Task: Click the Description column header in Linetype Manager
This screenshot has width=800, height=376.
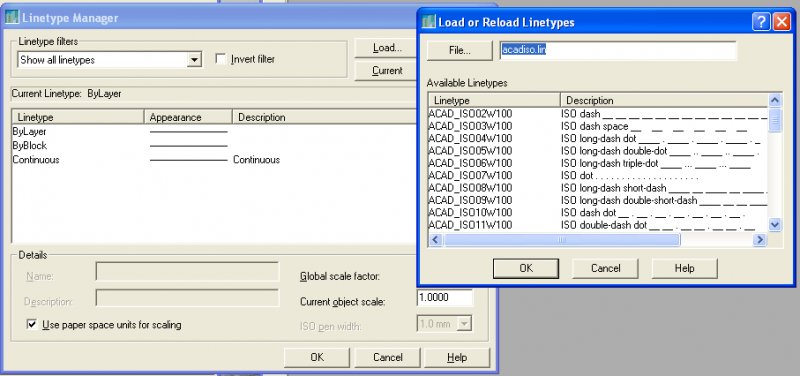Action: 325,117
